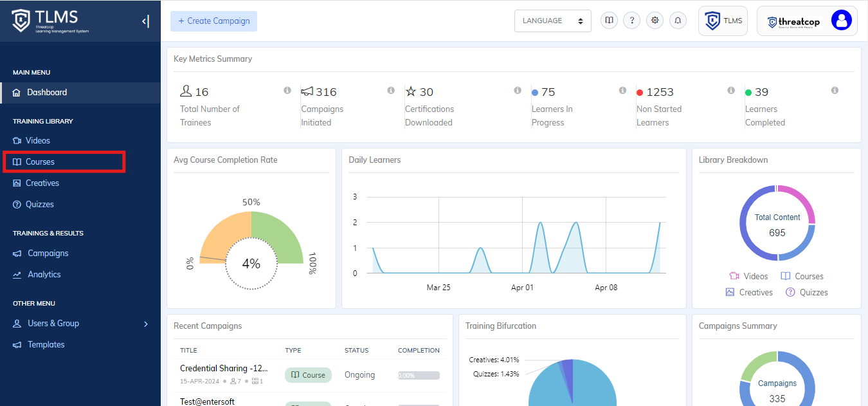Click the Creatives: 4.01% pie label
Image resolution: width=868 pixels, height=406 pixels.
[x=494, y=360]
